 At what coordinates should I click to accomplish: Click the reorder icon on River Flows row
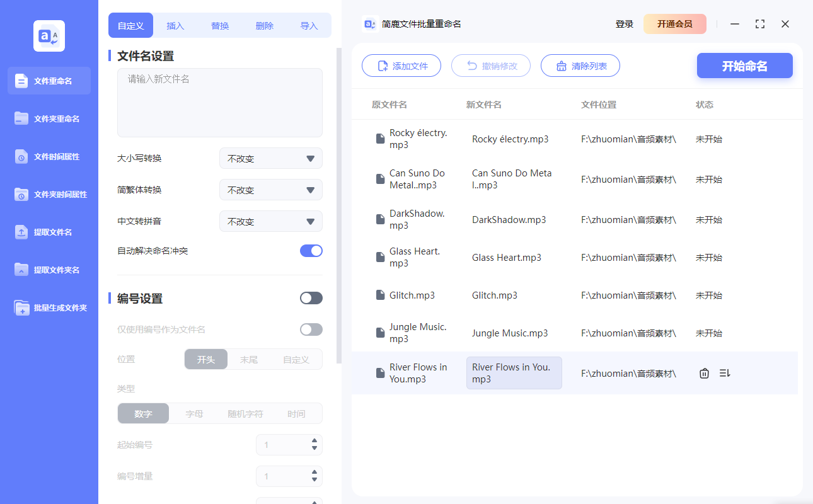tap(725, 373)
